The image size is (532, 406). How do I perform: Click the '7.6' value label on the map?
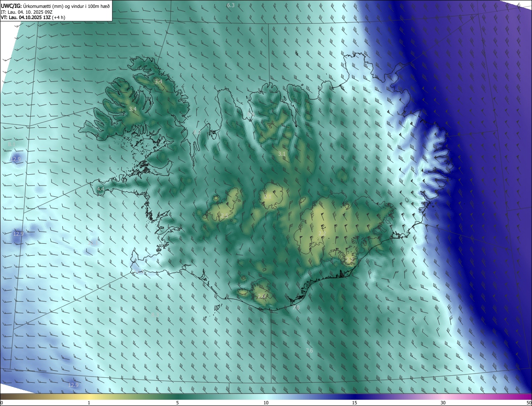pyautogui.click(x=309, y=351)
